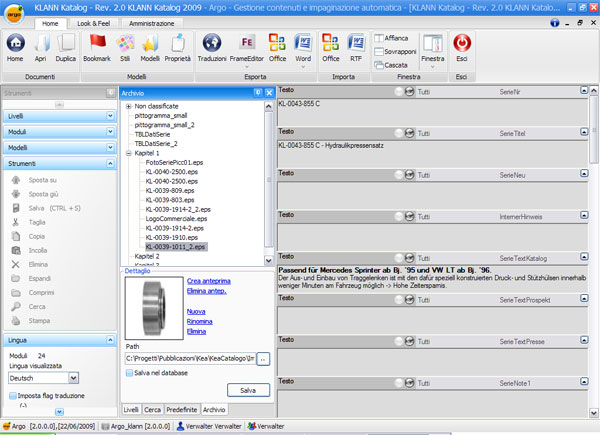Toggle the Imposta flag traduzione checkbox
Screen dimensions: 600x435
[11, 395]
